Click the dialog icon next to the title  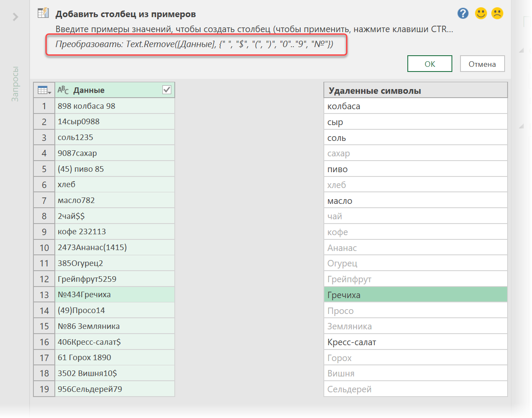coord(43,13)
